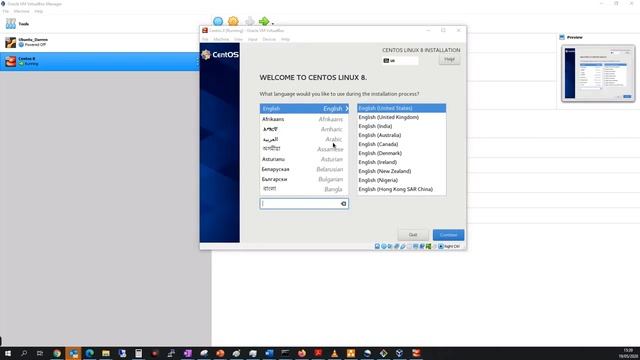Image resolution: width=640 pixels, height=360 pixels.
Task: Select Assamese language row
Action: 304,149
